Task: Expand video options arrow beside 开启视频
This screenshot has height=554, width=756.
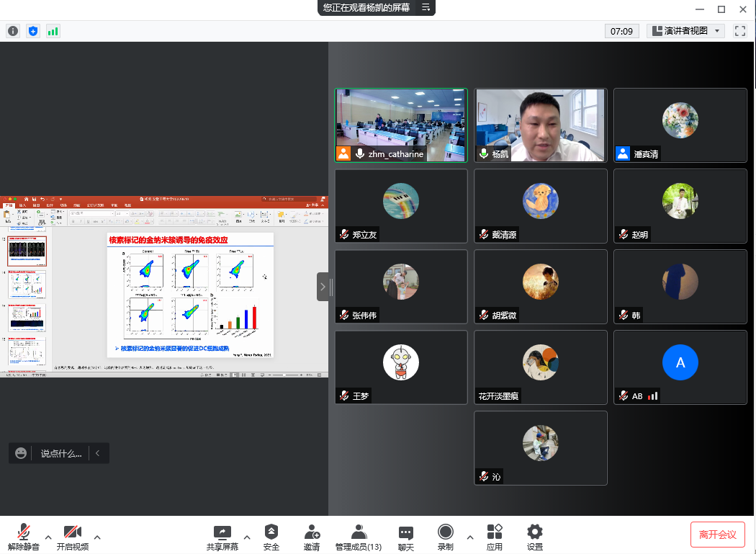Action: (97, 537)
